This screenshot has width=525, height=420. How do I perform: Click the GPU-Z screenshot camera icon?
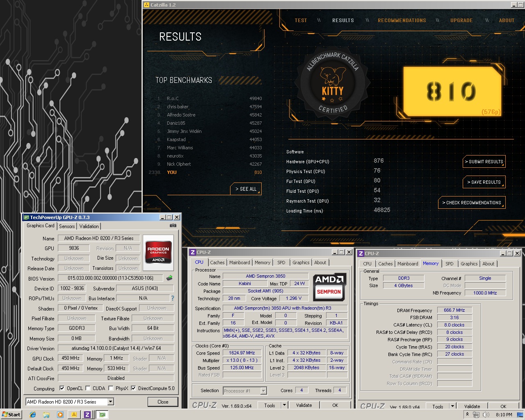(x=173, y=226)
